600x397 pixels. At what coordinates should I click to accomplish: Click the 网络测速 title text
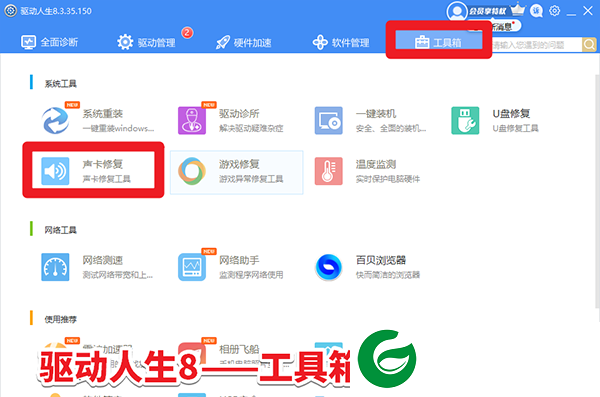(103, 260)
